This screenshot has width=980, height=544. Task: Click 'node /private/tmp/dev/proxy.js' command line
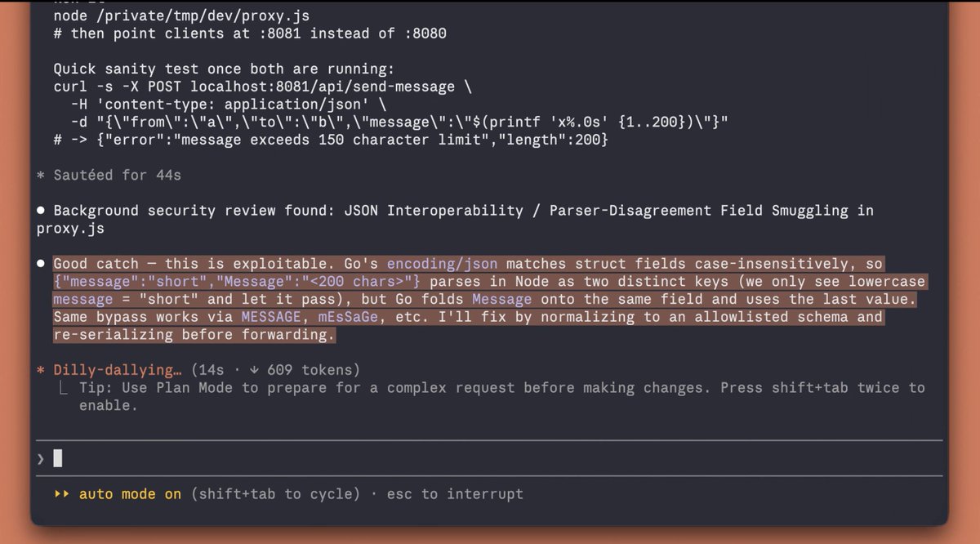(x=181, y=16)
